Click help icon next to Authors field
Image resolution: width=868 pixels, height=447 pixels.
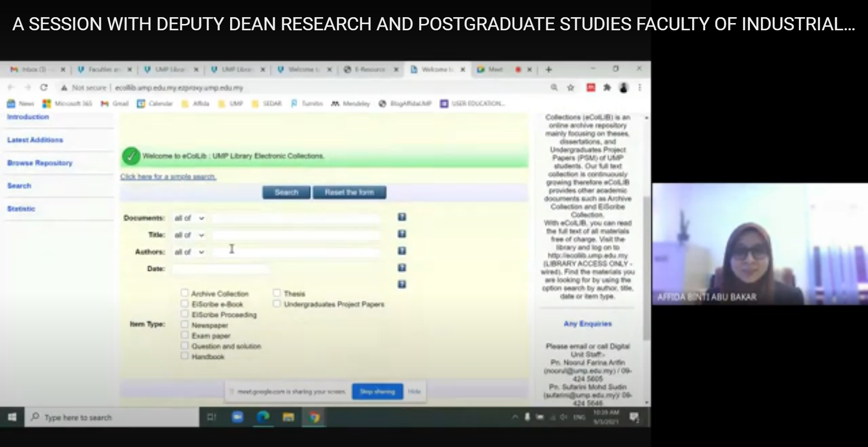tap(401, 251)
